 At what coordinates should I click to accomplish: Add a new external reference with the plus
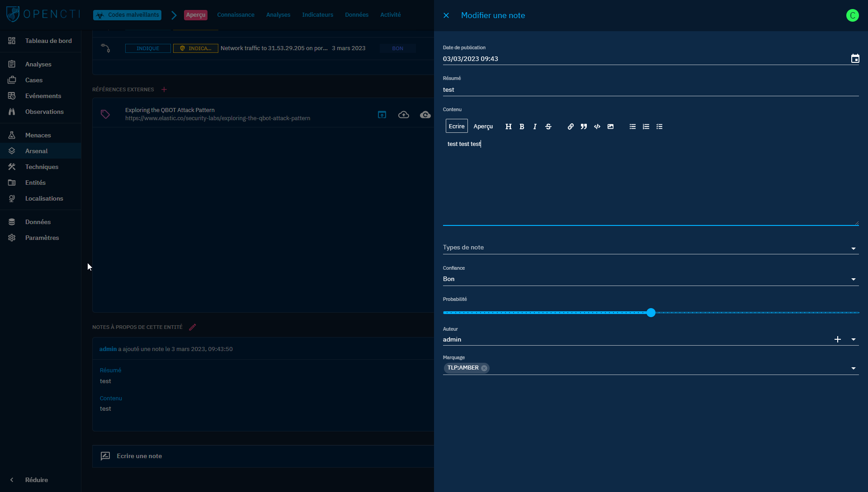point(164,89)
